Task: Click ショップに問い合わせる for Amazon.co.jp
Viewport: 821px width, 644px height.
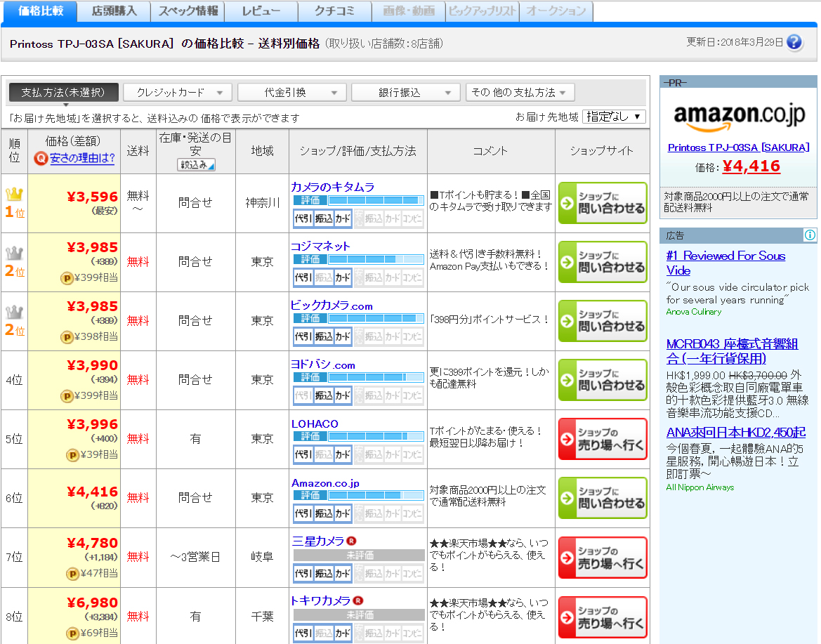Action: (x=603, y=499)
